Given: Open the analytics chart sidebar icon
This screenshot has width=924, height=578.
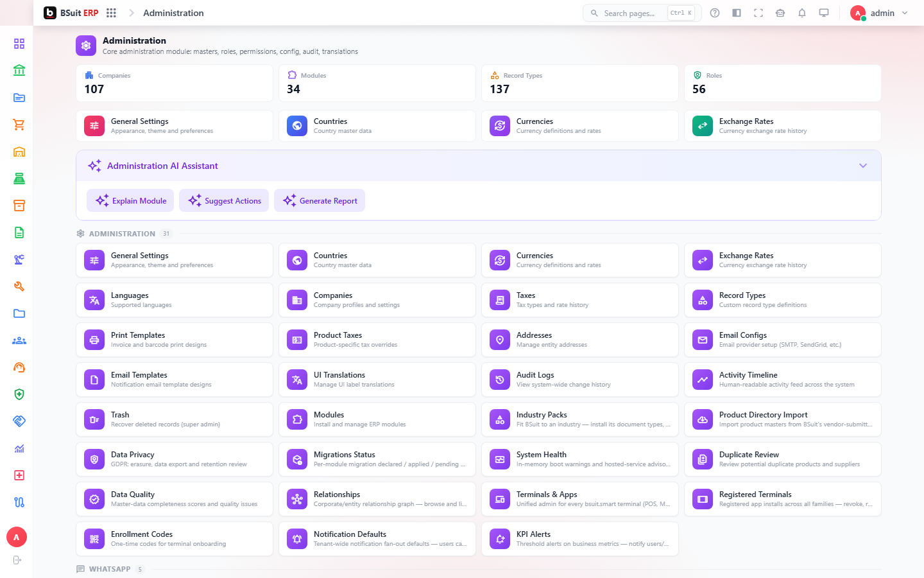Looking at the screenshot, I should (x=19, y=448).
